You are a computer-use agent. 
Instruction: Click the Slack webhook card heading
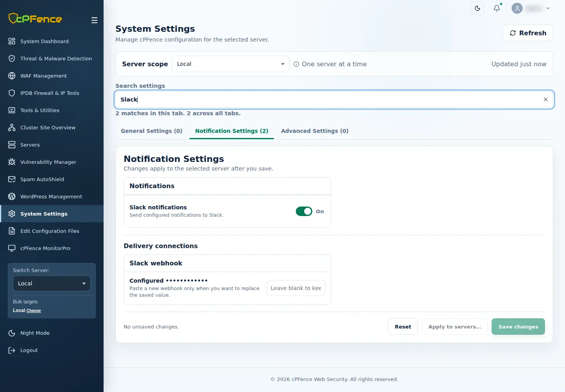156,263
